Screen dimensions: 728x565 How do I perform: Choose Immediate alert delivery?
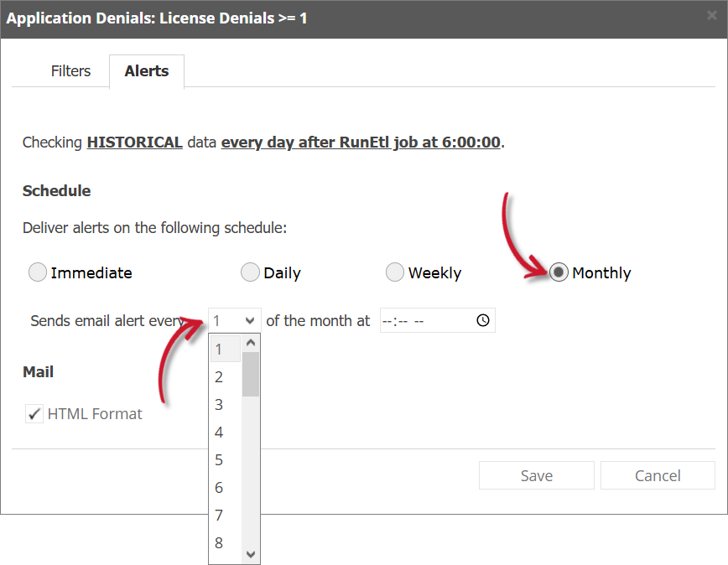(x=38, y=272)
